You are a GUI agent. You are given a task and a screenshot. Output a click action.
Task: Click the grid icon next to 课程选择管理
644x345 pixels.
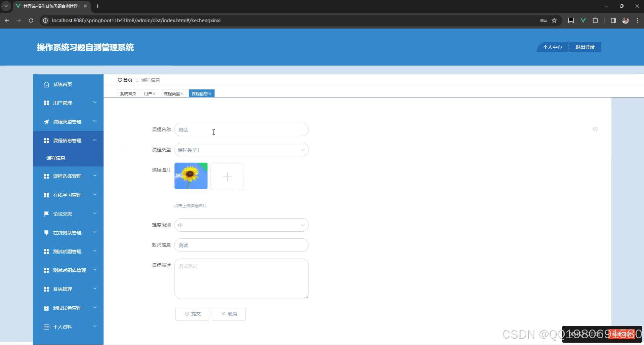(46, 176)
